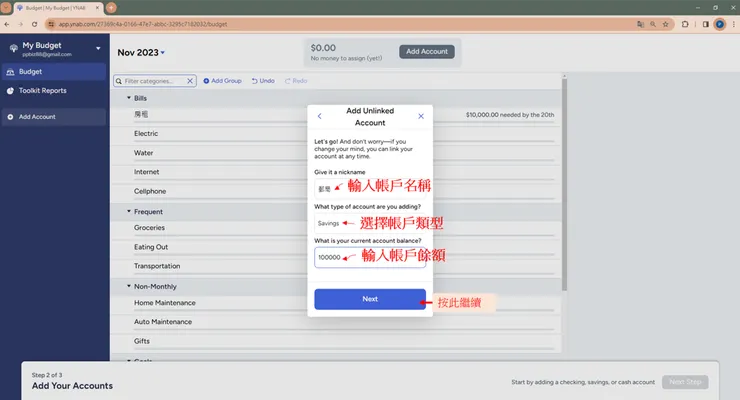Click the Add Account button in header
Viewport: 740px width, 400px height.
427,51
